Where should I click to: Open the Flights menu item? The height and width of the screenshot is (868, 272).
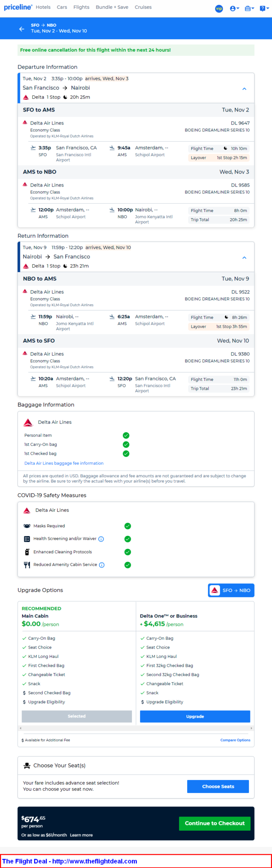point(81,7)
